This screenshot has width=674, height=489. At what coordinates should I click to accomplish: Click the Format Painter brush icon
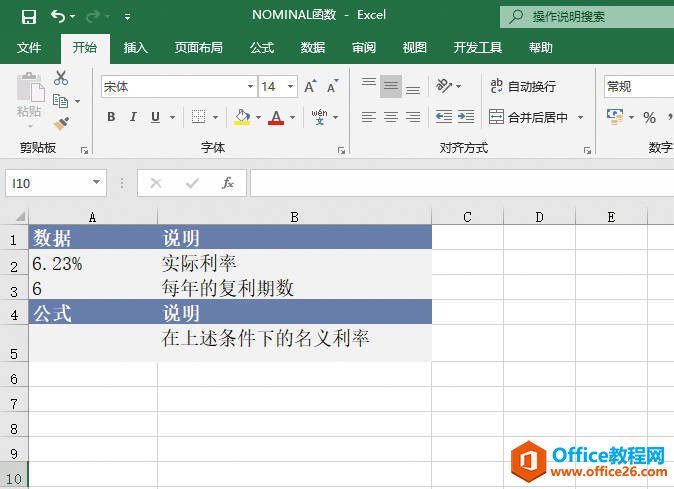coord(61,124)
